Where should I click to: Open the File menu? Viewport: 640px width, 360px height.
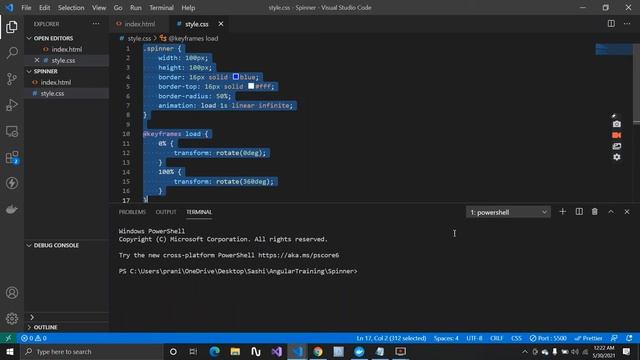pyautogui.click(x=26, y=7)
